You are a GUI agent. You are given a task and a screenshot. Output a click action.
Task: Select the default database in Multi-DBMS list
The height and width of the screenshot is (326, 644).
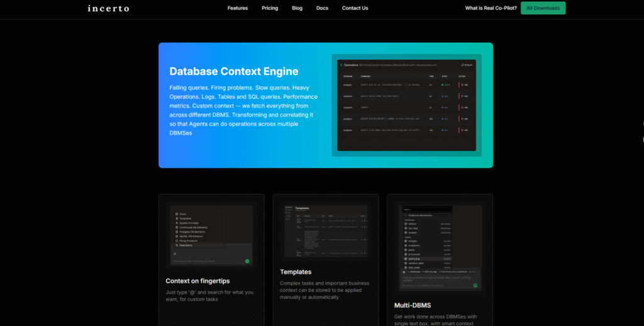click(x=412, y=223)
